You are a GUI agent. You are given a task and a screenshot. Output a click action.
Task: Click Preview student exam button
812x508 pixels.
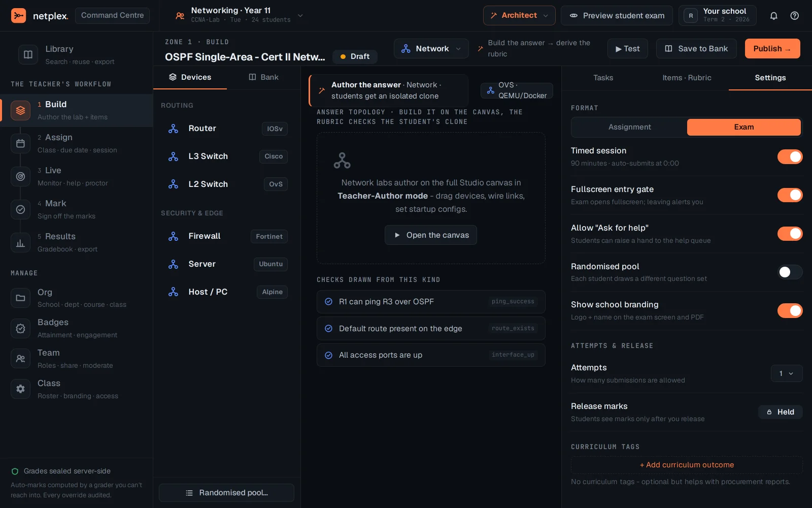tap(617, 16)
